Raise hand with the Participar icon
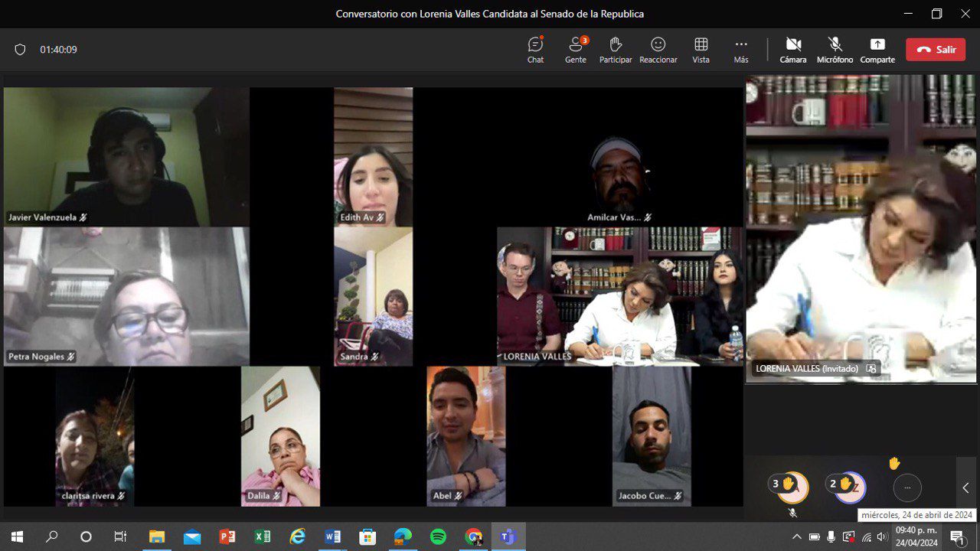The height and width of the screenshot is (551, 980). [616, 50]
